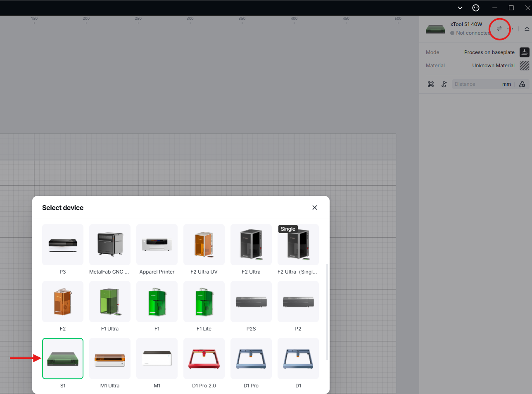Image resolution: width=532 pixels, height=394 pixels.
Task: Click the switch device arrows icon
Action: (x=499, y=29)
